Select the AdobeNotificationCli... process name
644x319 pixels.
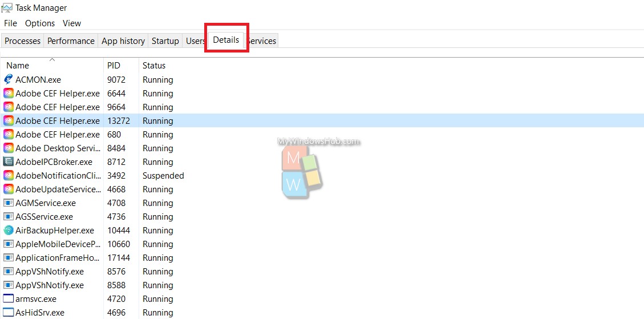tap(58, 176)
